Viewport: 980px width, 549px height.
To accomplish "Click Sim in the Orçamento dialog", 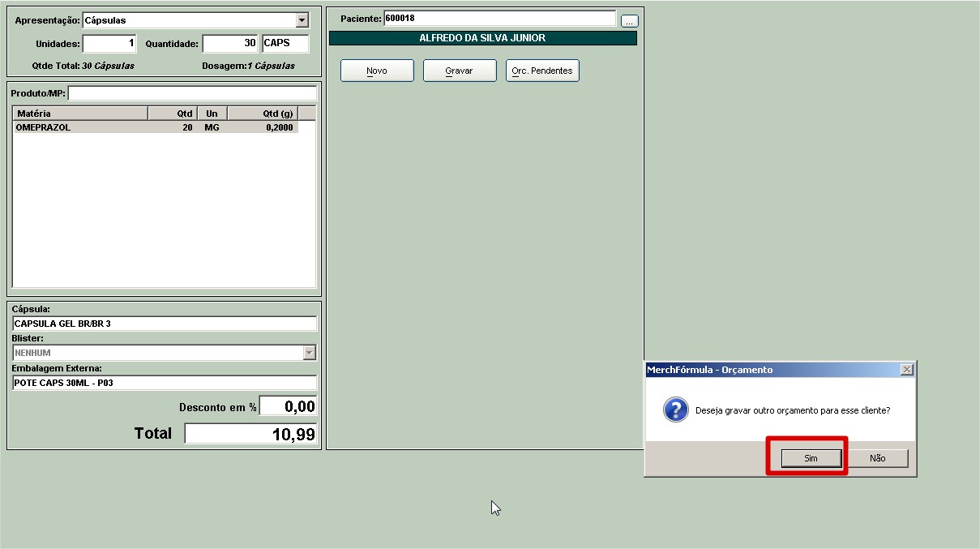I will tap(811, 458).
